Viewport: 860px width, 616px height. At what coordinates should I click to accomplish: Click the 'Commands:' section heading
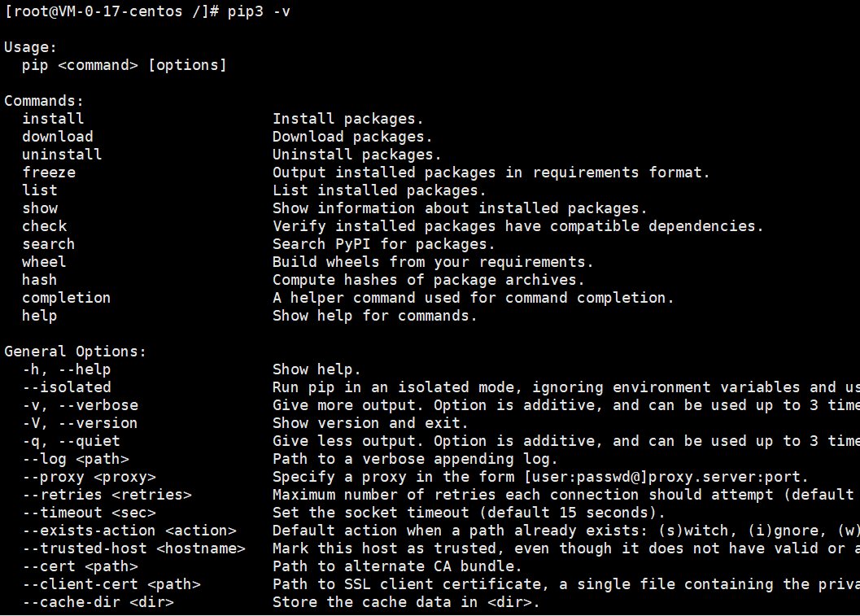point(44,101)
